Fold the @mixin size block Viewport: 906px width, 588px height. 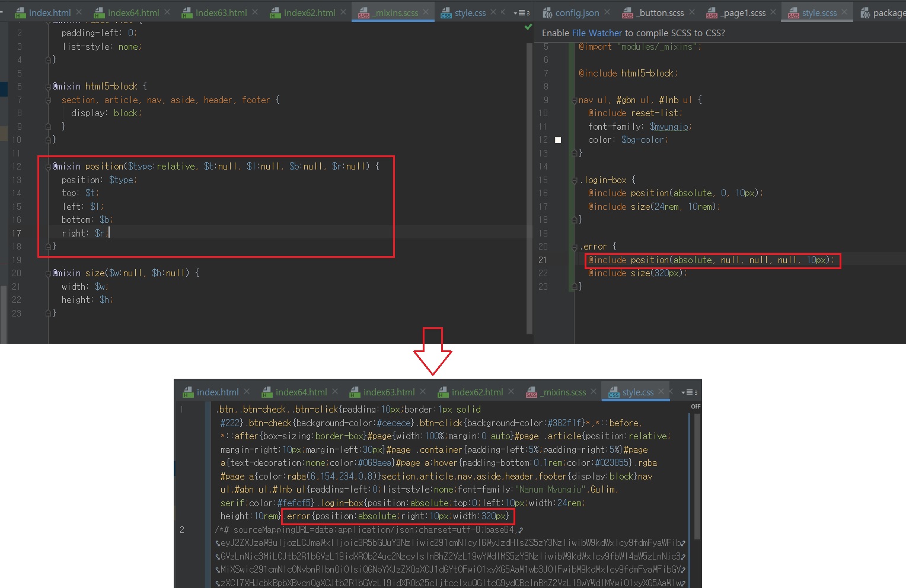click(48, 273)
